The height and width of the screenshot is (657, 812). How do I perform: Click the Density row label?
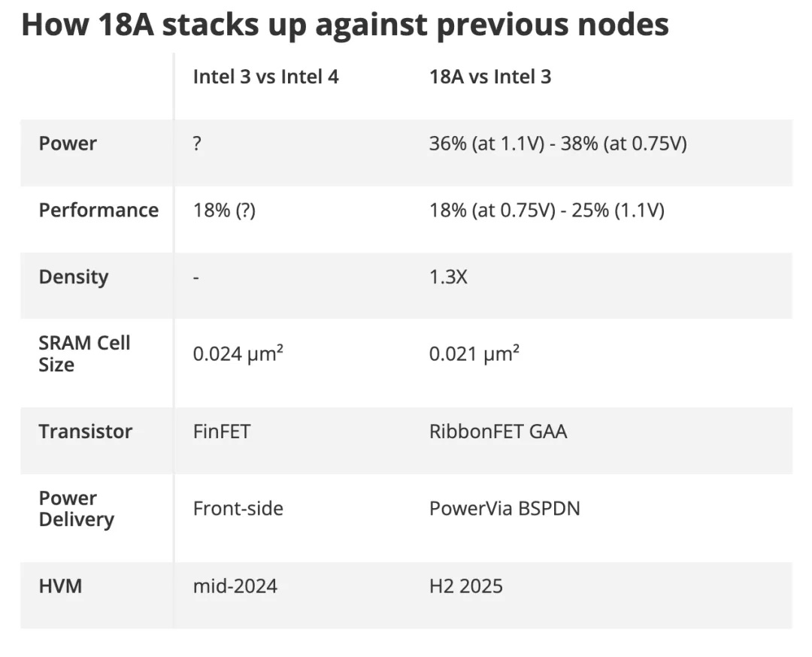click(x=74, y=277)
